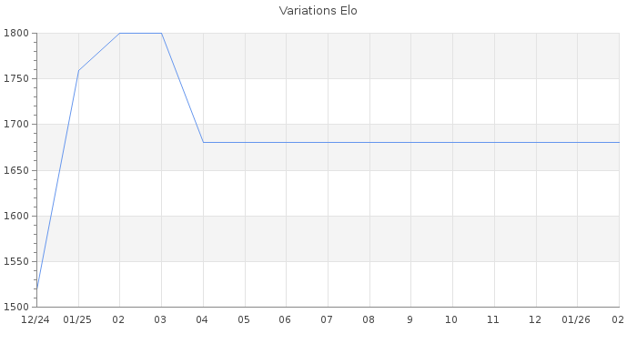Image resolution: width=637 pixels, height=364 pixels.
Task: Click the 12/24 x-axis date label
Action: (x=35, y=319)
